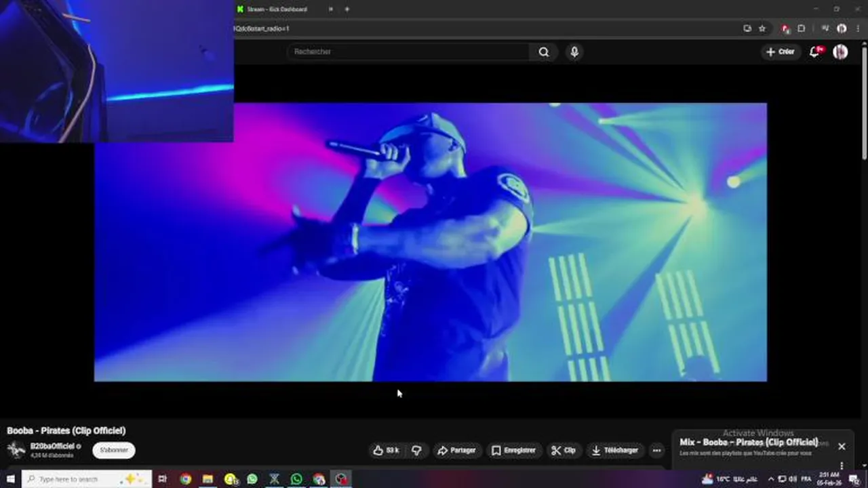Open the weather widget showing 16°C
The height and width of the screenshot is (488, 868).
[729, 479]
